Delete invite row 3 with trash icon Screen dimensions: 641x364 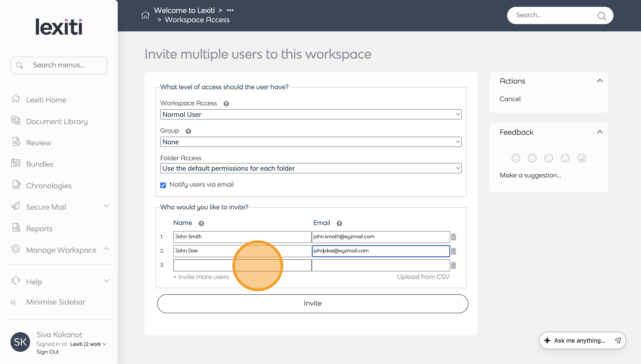453,265
